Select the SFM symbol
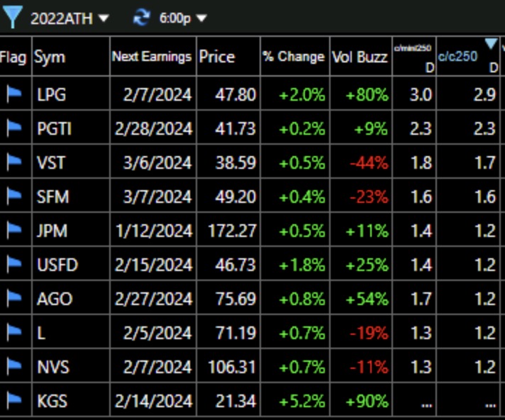Screen dimensions: 505x420 pos(52,197)
